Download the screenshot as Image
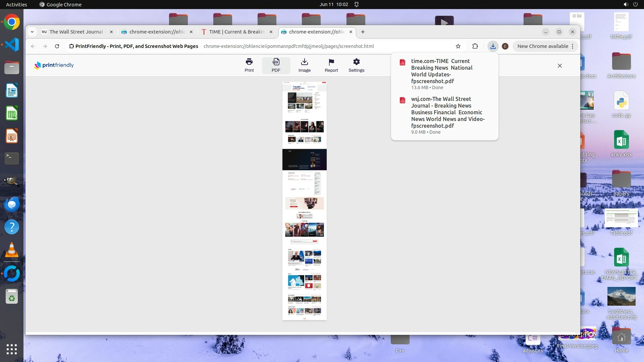The height and width of the screenshot is (362, 644). point(304,65)
